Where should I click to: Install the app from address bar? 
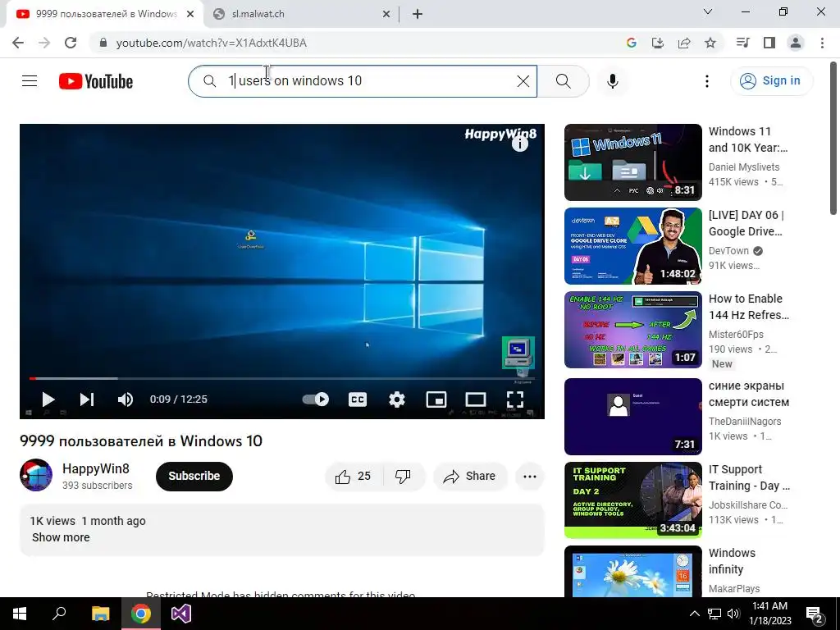[657, 43]
